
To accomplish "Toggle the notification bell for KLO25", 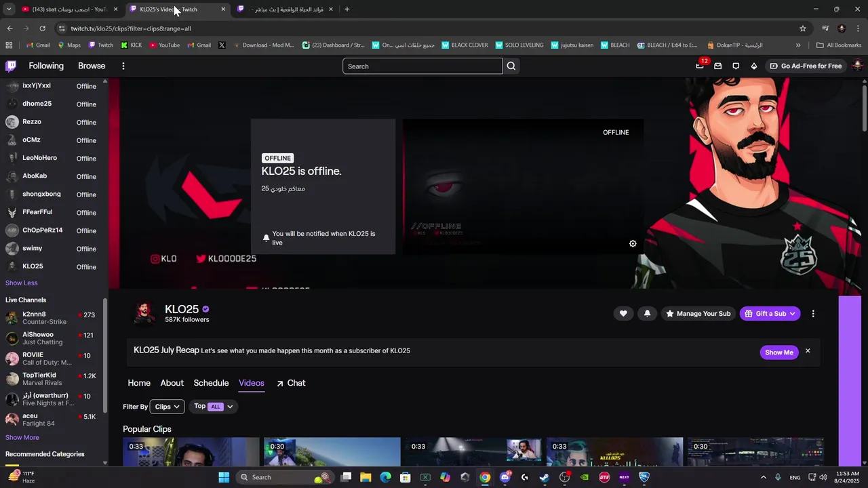I will (647, 313).
